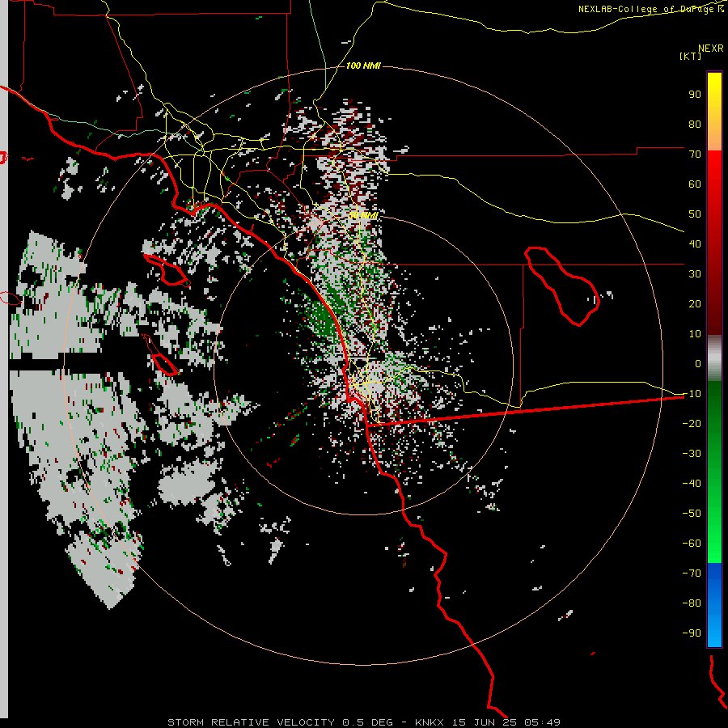
Task: Select the 60 value on the velocity scale
Action: coord(695,184)
